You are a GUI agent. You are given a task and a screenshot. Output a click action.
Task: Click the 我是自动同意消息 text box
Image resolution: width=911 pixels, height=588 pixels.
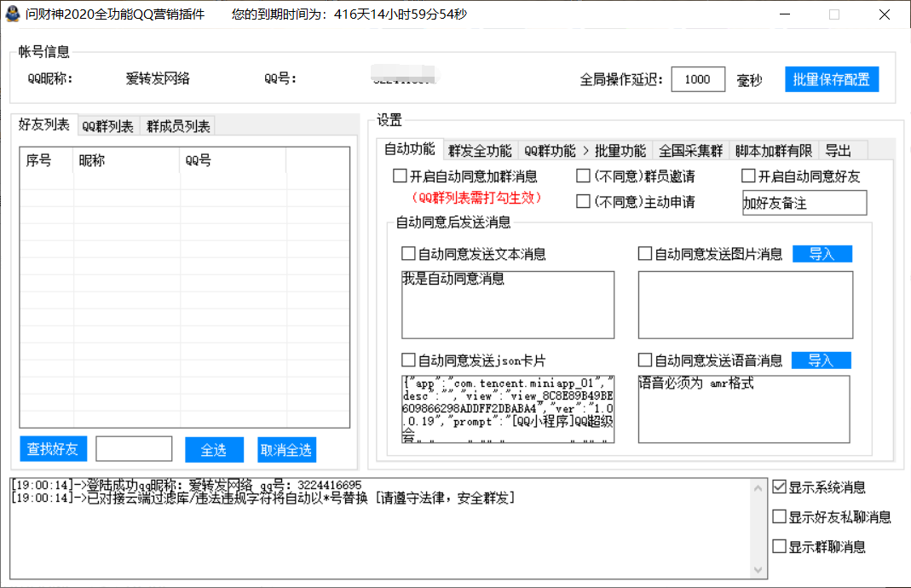tap(508, 305)
